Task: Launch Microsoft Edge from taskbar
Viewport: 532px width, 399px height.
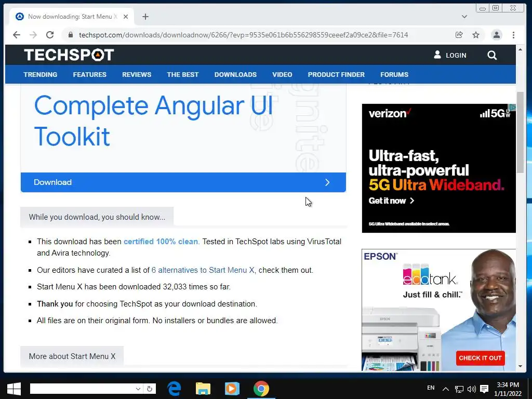Action: coord(175,389)
